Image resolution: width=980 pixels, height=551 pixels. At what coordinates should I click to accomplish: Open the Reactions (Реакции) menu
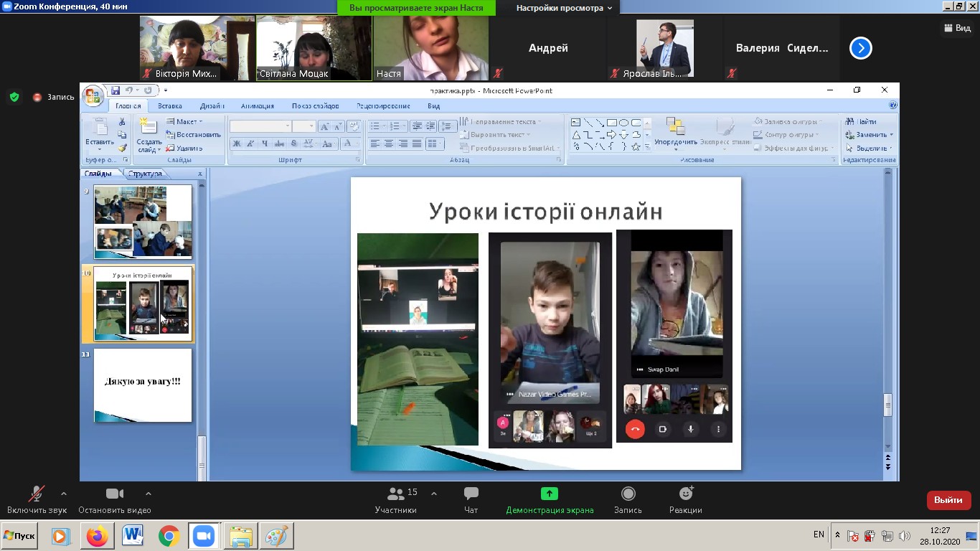(686, 494)
